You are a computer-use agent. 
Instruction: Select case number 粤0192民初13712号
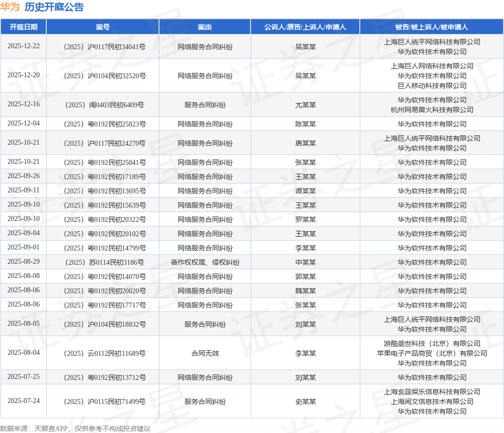tap(105, 377)
